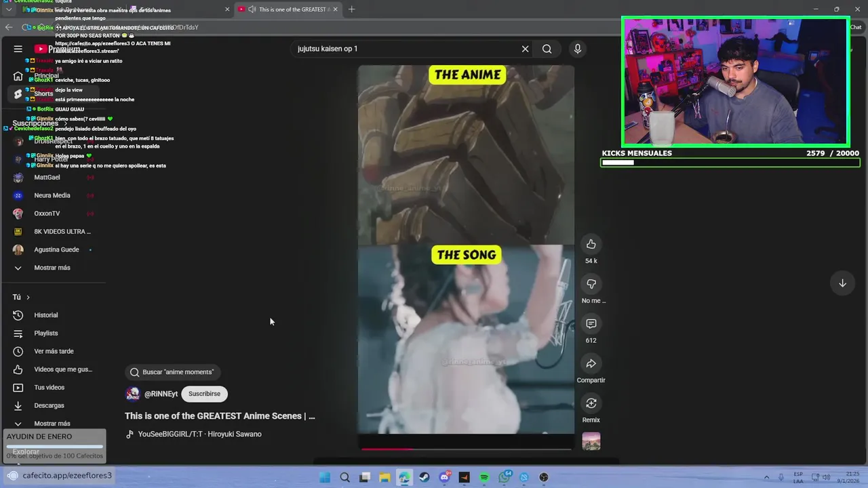Open Spotify from the taskbar

484,477
